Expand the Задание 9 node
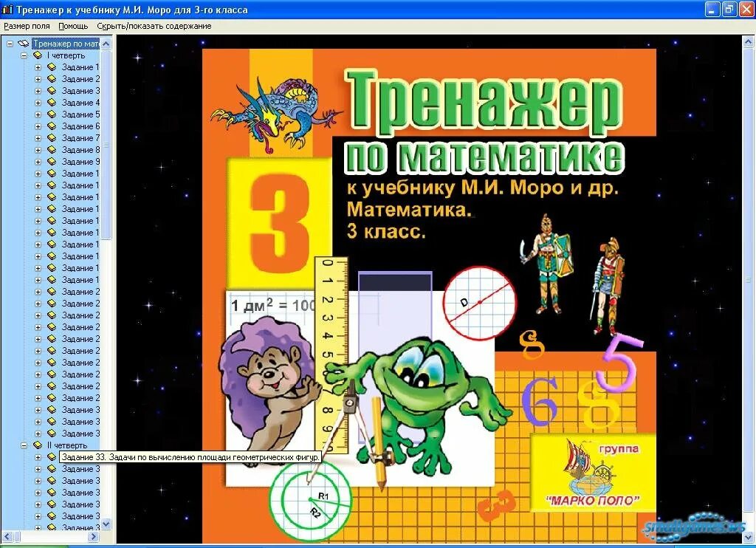 point(38,162)
